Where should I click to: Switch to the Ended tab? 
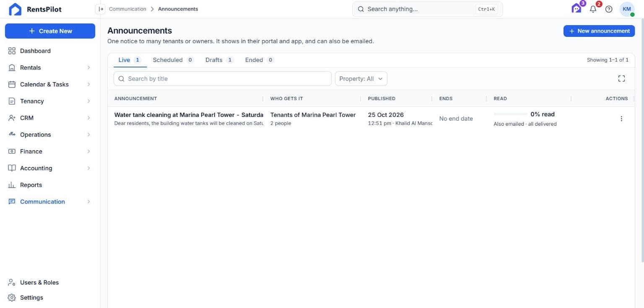(x=260, y=60)
